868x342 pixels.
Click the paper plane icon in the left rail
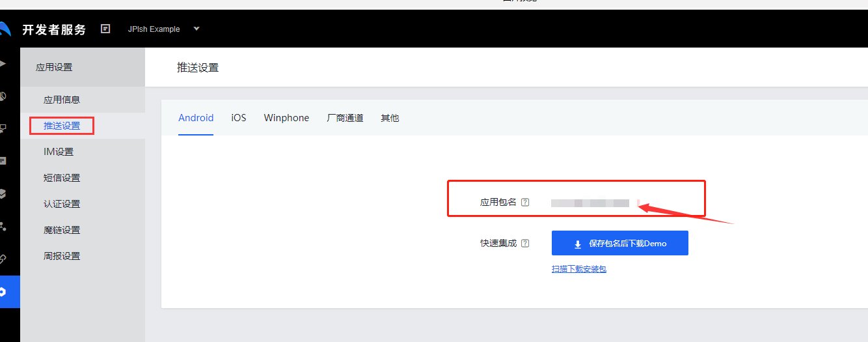point(3,63)
